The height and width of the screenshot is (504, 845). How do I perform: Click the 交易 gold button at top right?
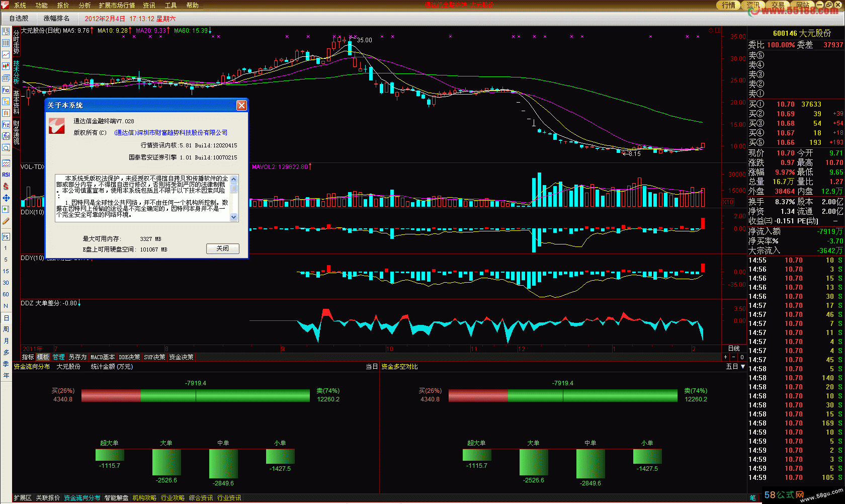pyautogui.click(x=778, y=5)
